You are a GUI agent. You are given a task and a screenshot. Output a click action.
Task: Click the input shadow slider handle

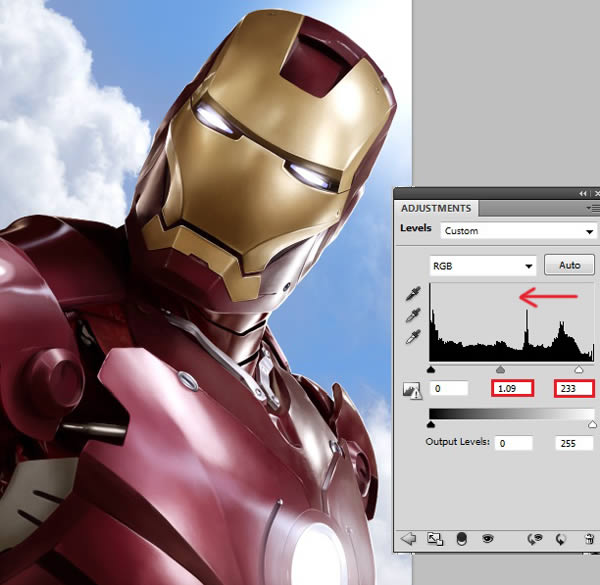[x=431, y=370]
